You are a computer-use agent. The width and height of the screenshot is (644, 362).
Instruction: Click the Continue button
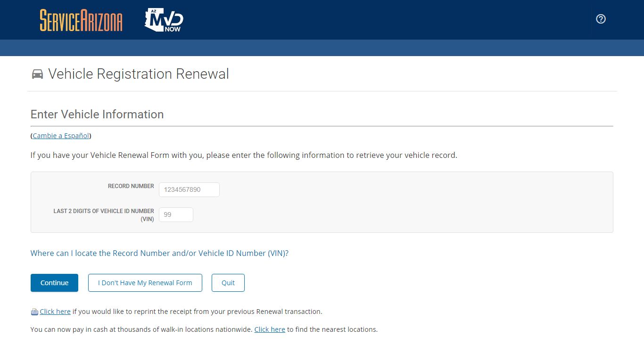54,283
